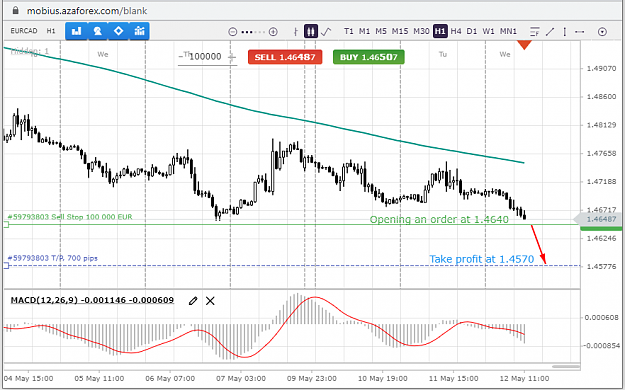Select the D1 timeframe

click(x=472, y=31)
